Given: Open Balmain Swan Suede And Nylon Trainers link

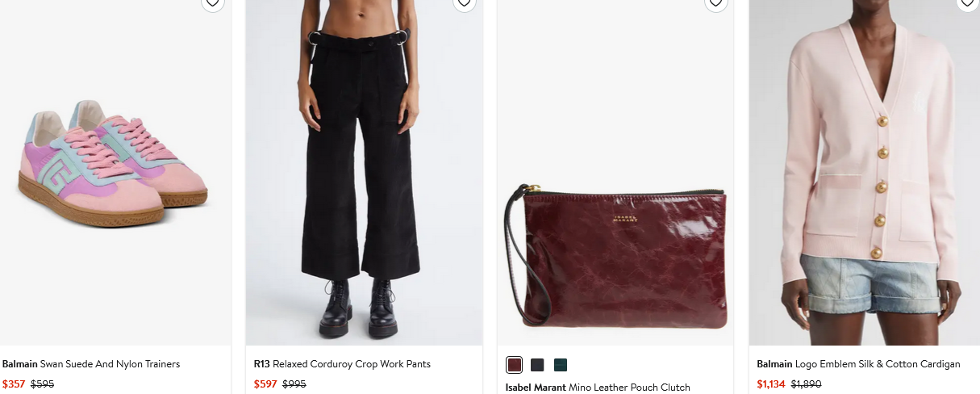Looking at the screenshot, I should pyautogui.click(x=91, y=364).
